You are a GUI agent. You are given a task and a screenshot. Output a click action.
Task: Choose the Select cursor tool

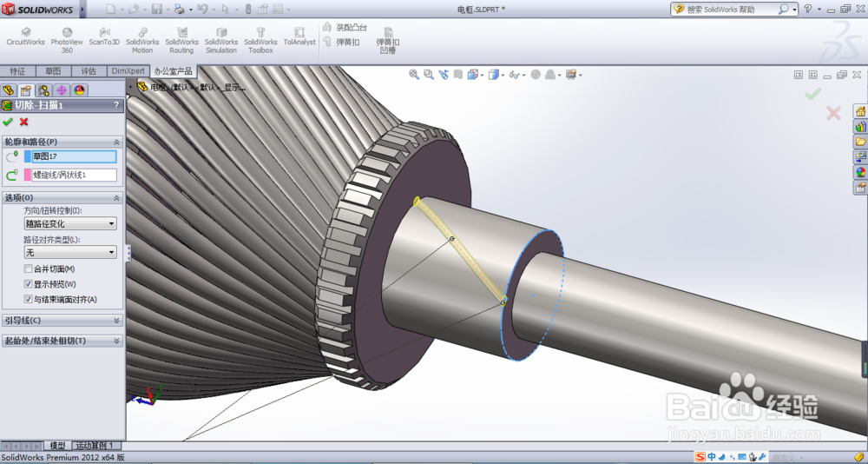(225, 9)
